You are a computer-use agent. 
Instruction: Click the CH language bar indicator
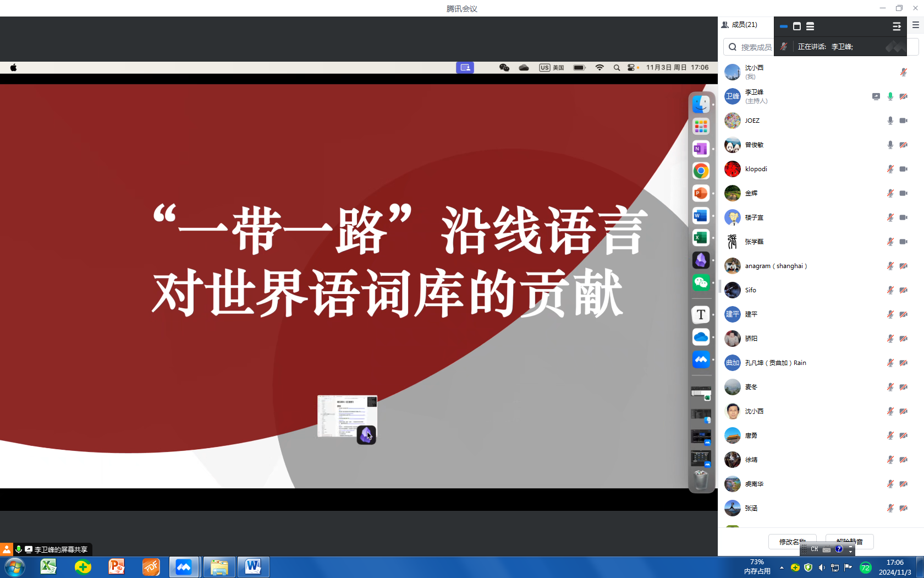815,549
